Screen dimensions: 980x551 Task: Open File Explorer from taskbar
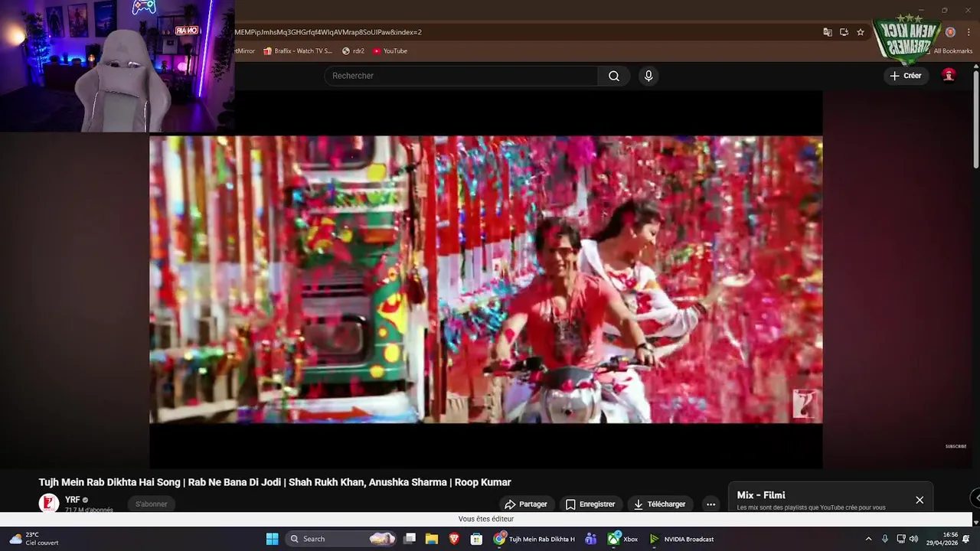pyautogui.click(x=432, y=539)
